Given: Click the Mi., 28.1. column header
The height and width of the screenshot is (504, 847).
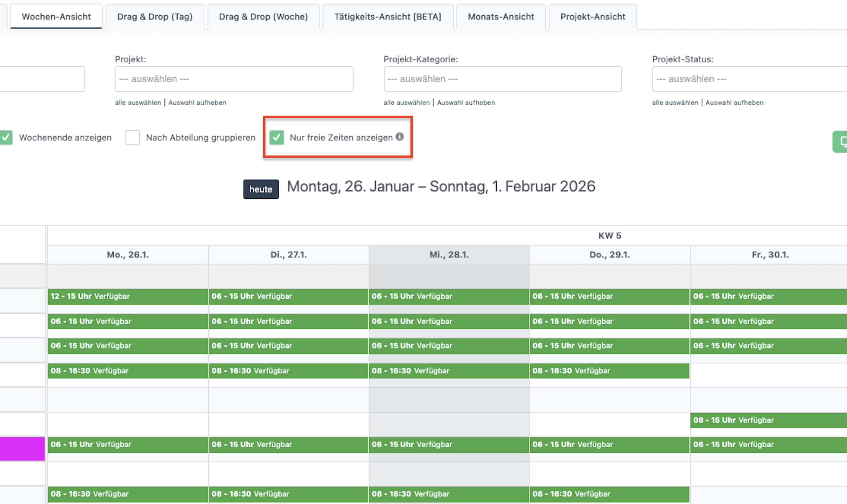Looking at the screenshot, I should (x=449, y=255).
